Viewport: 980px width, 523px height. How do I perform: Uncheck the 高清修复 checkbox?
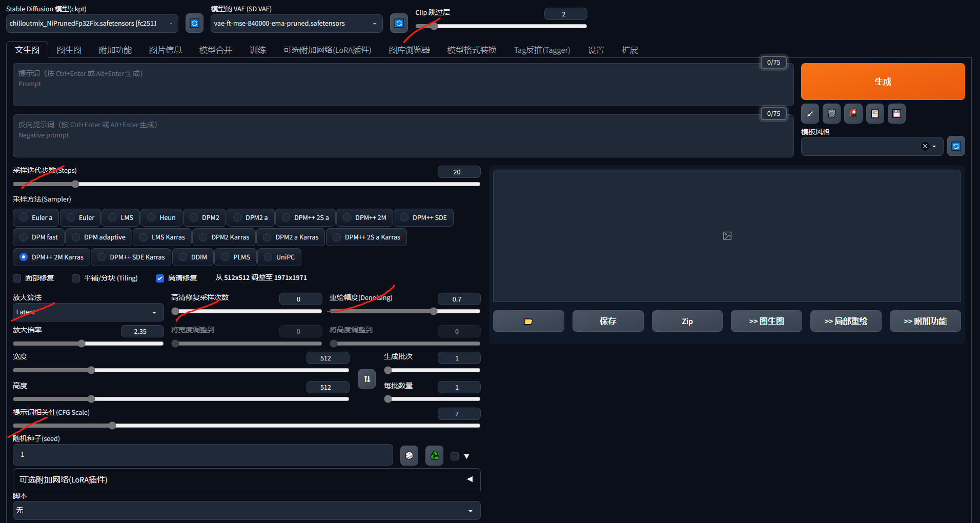[160, 278]
